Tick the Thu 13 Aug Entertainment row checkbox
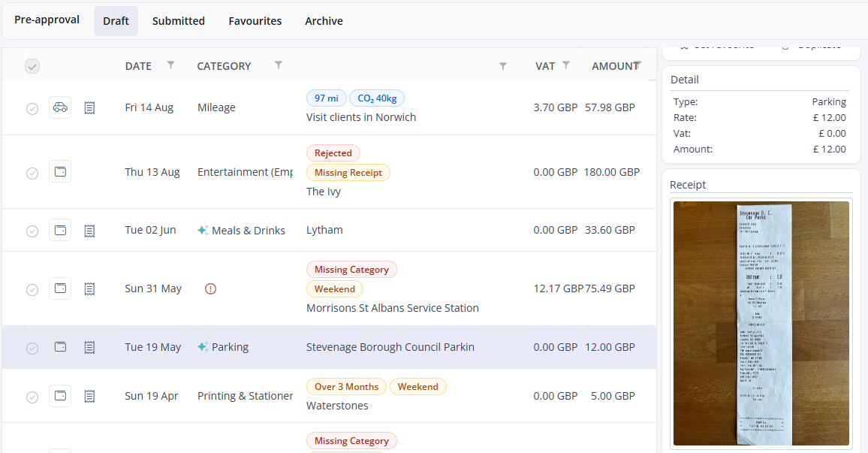 (32, 174)
